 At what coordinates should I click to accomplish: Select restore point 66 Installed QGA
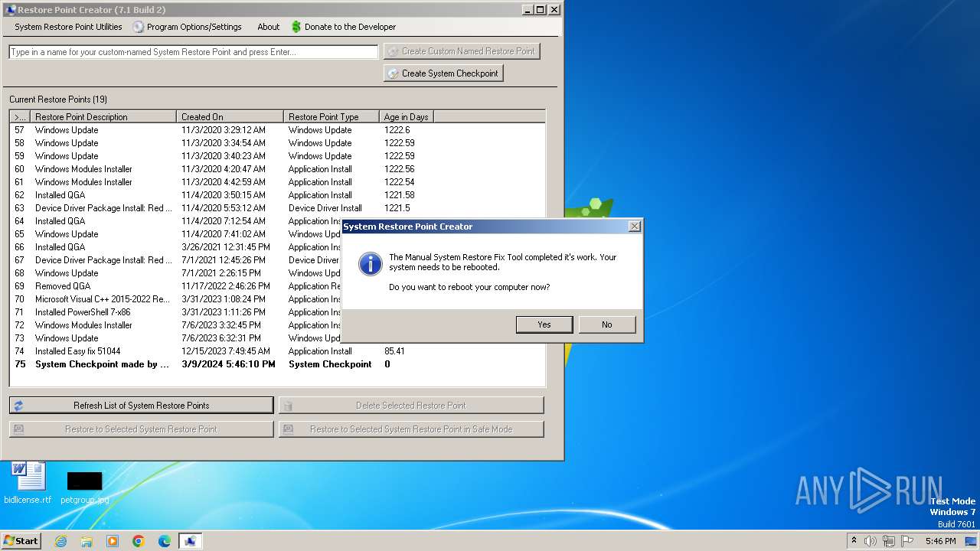[x=176, y=247]
